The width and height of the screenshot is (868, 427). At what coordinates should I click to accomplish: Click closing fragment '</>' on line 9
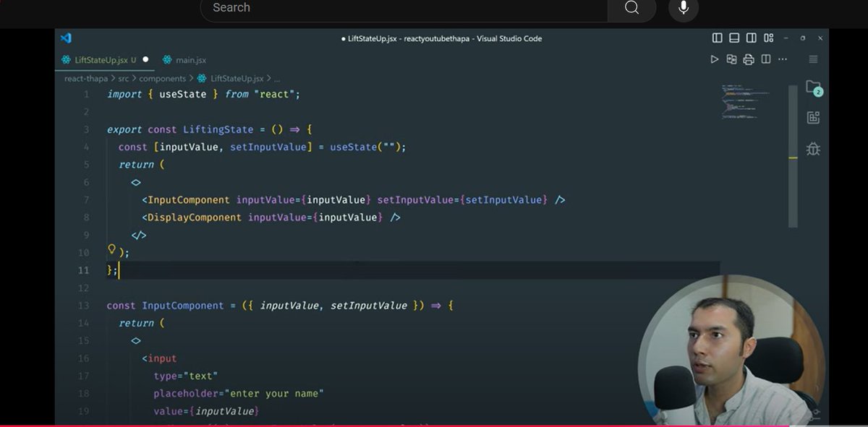(139, 236)
